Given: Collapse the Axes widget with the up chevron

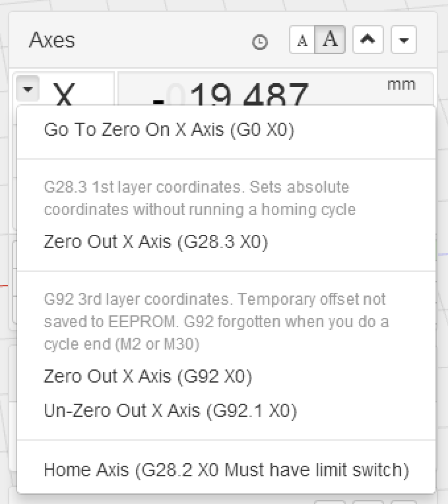Looking at the screenshot, I should click(368, 40).
